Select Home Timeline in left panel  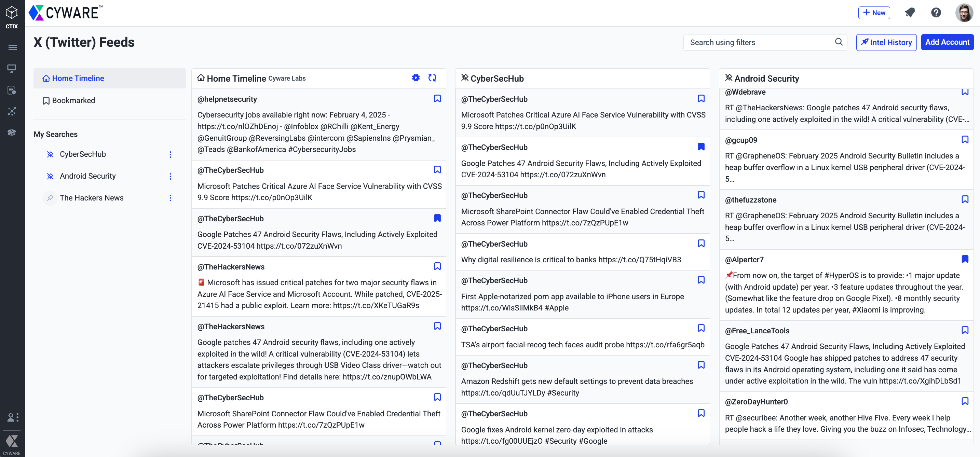78,78
